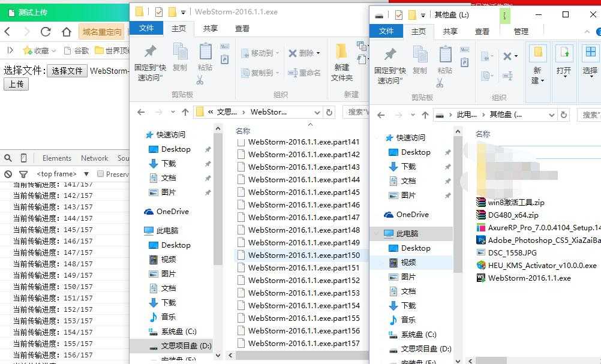Click delete X icon in 其他盘 ribbon

pos(507,56)
